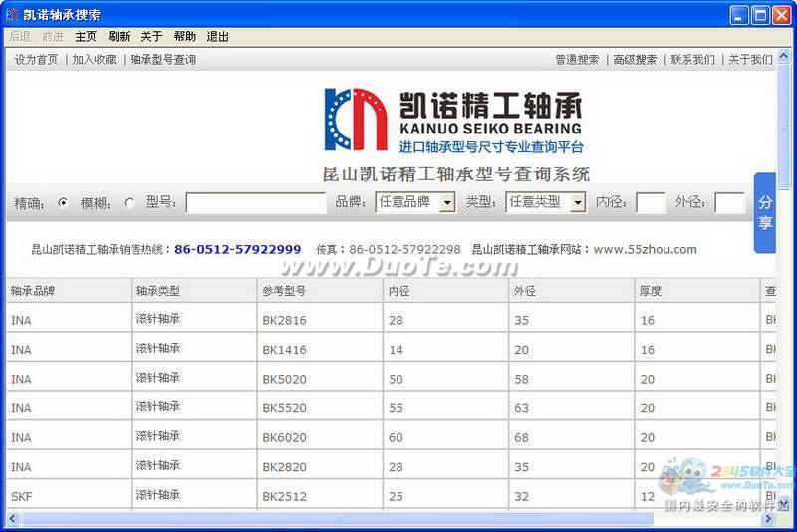This screenshot has height=532, width=797.
Task: Open the 品牌 任意品牌 dropdown
Action: pyautogui.click(x=414, y=202)
